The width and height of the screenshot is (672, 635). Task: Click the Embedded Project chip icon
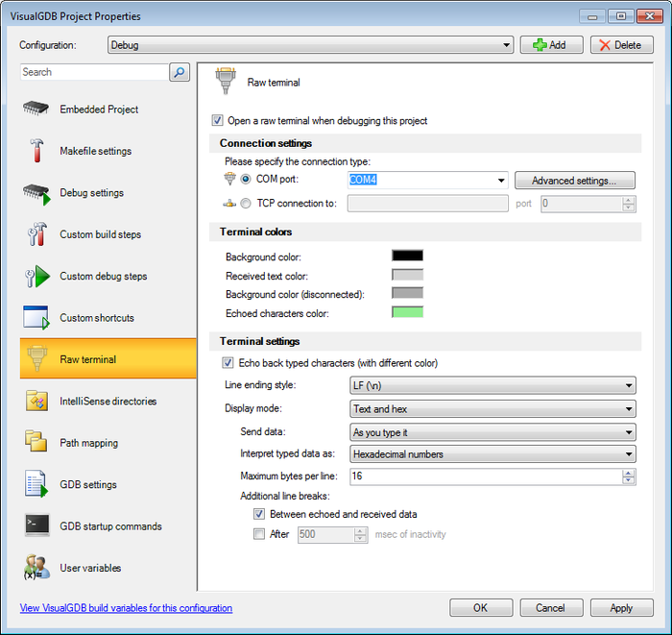(36, 109)
